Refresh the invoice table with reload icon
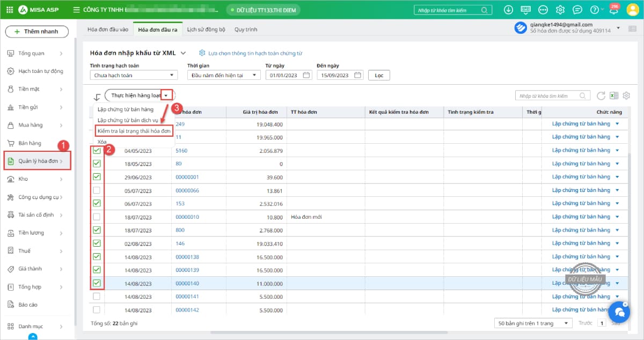Screen dimensions: 644x340 coord(601,96)
